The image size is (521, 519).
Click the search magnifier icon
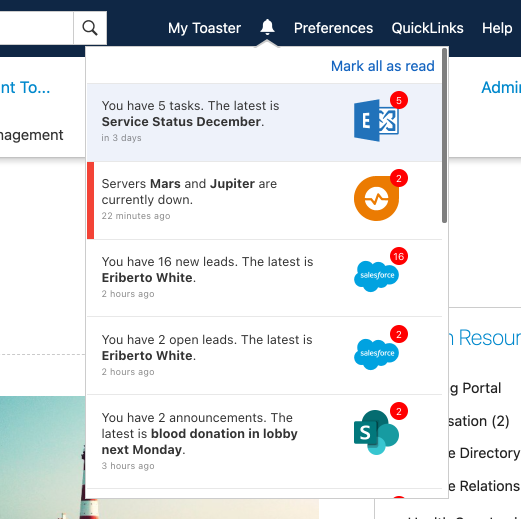pyautogui.click(x=90, y=28)
